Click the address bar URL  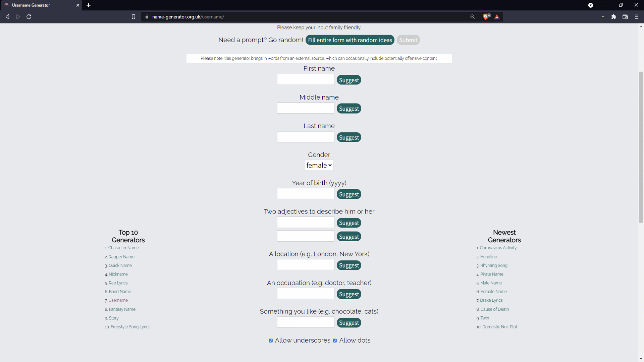[188, 17]
